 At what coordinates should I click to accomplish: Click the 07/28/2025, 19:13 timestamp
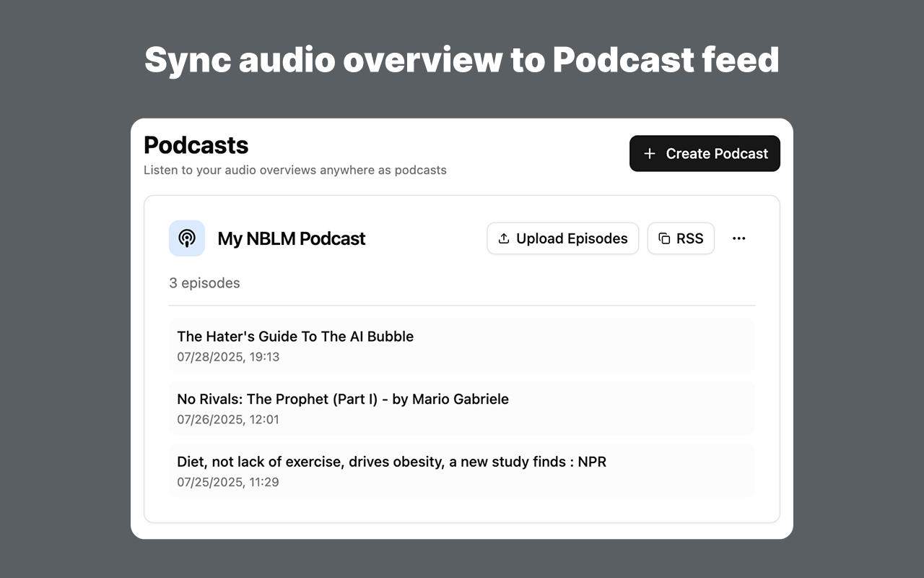[228, 357]
